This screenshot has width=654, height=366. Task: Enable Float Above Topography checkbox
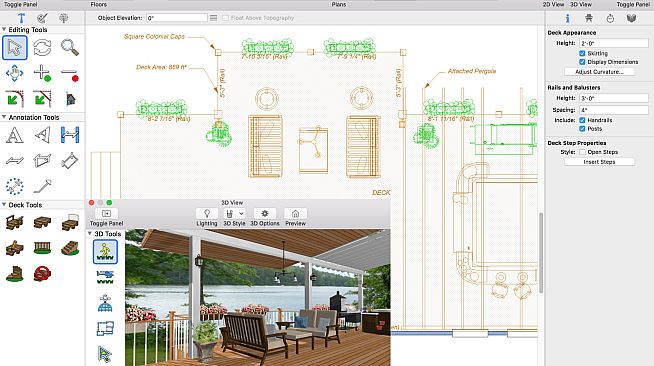click(x=226, y=18)
